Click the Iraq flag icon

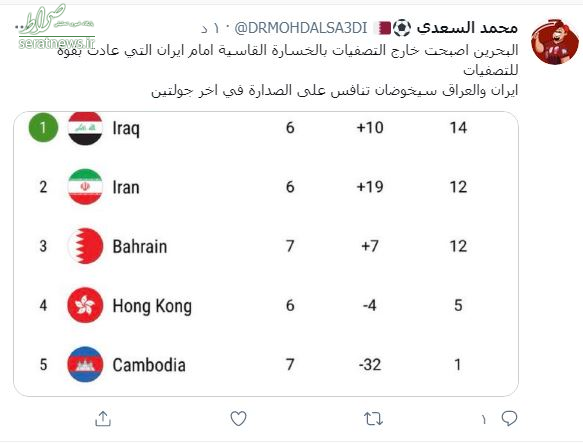pos(85,128)
